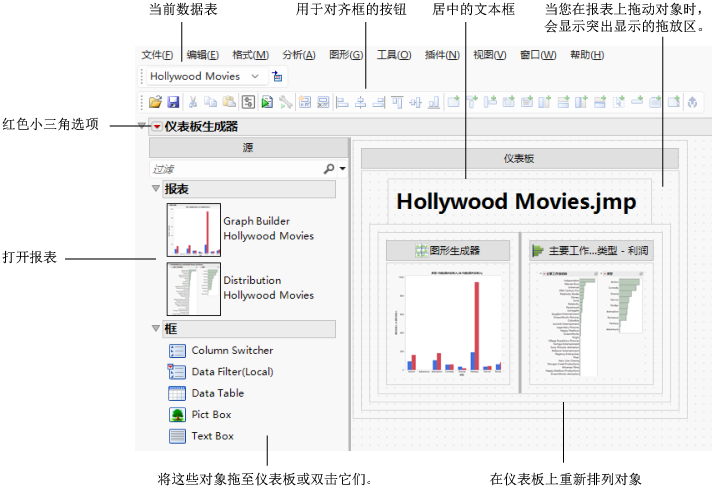Screen dimensions: 714x490
Task: Click the align right edges button
Action: pos(379,102)
